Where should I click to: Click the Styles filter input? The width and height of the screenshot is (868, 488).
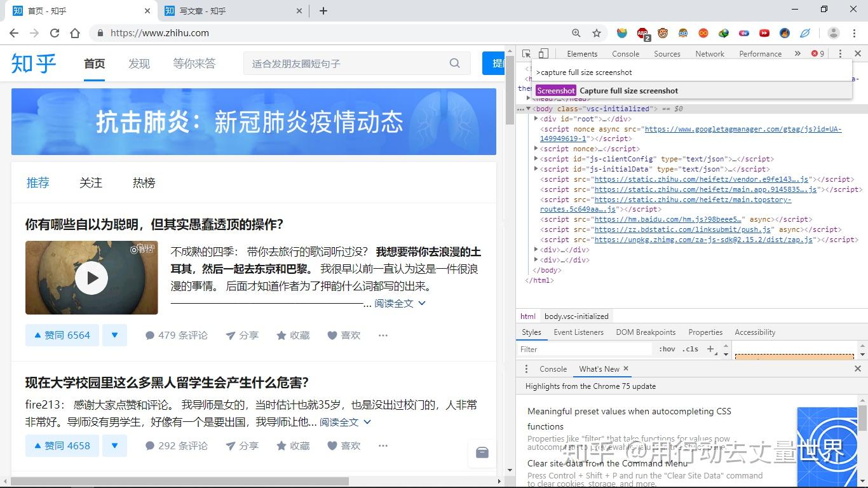(x=585, y=349)
